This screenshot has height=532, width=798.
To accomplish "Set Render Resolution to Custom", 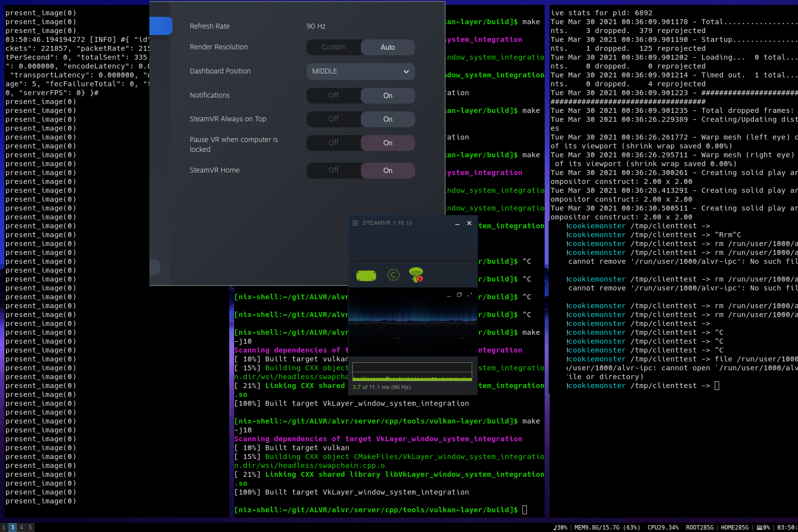I will pos(334,47).
